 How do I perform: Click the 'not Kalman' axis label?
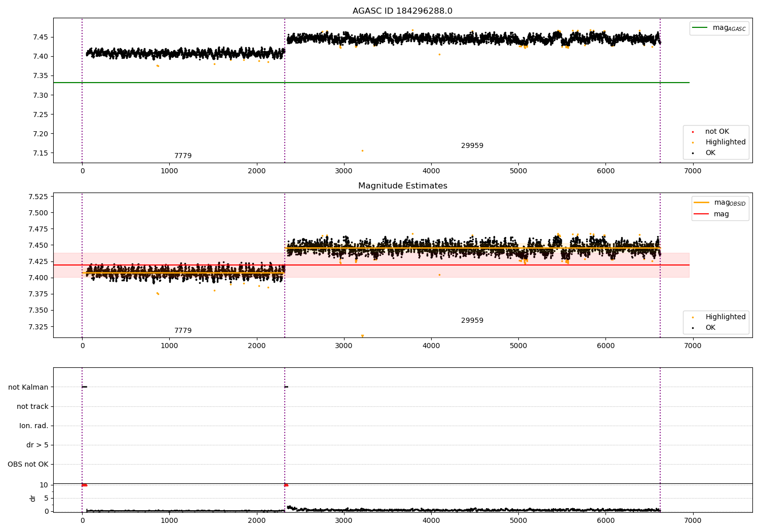28,387
